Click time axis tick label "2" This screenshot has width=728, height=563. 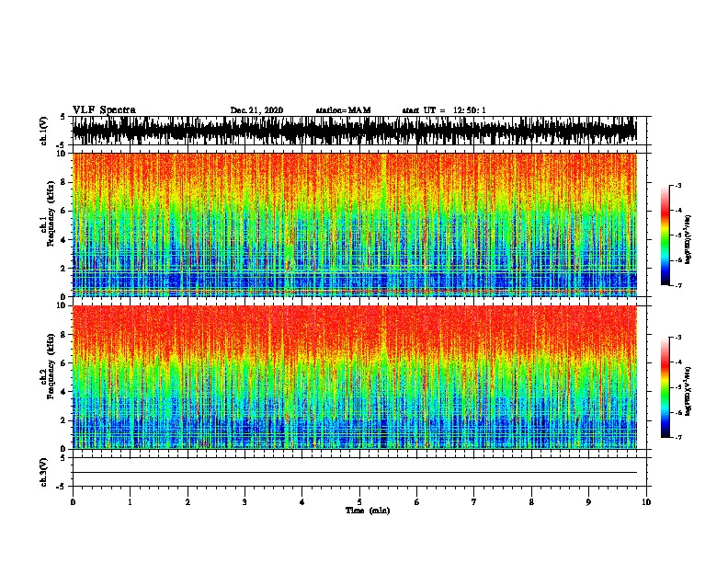pyautogui.click(x=188, y=502)
